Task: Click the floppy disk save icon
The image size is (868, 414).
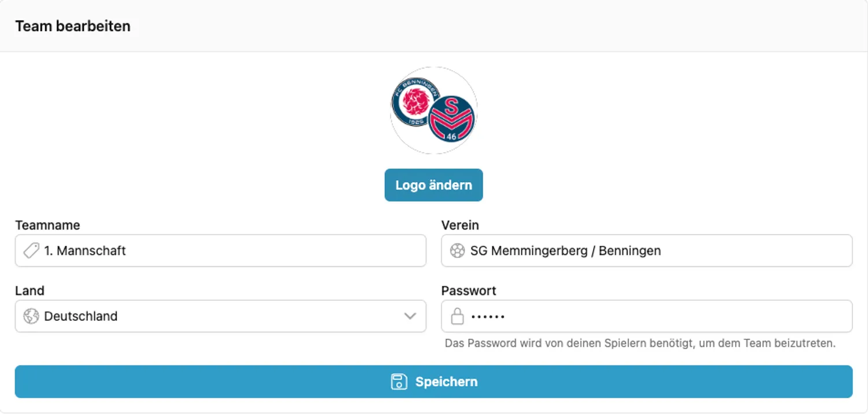Action: coord(399,382)
